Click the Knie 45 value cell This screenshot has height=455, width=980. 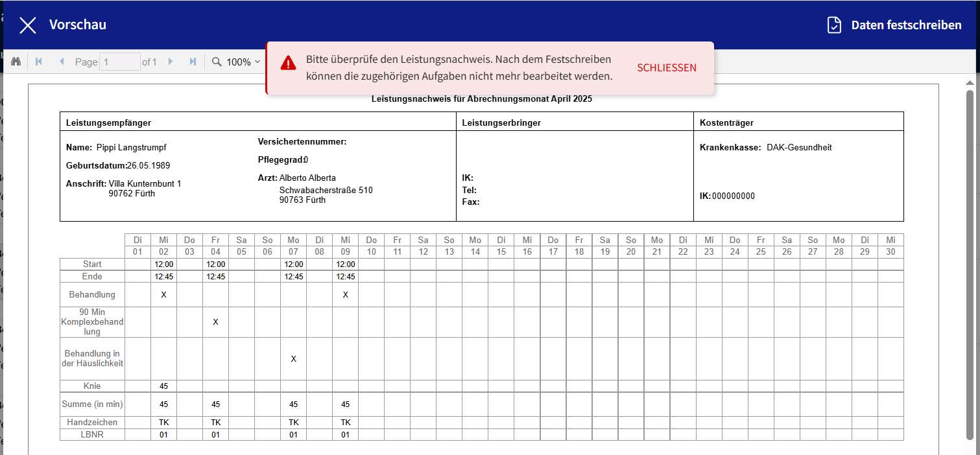(163, 386)
